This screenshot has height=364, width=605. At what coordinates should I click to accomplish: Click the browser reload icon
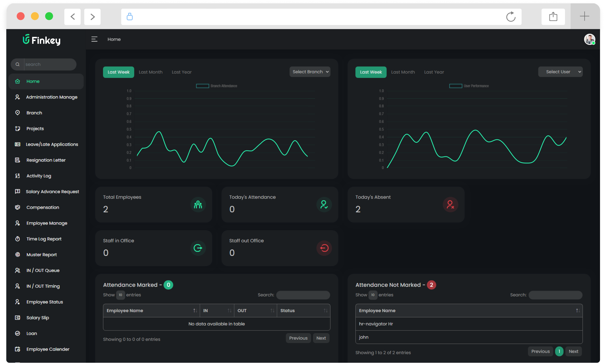click(511, 17)
